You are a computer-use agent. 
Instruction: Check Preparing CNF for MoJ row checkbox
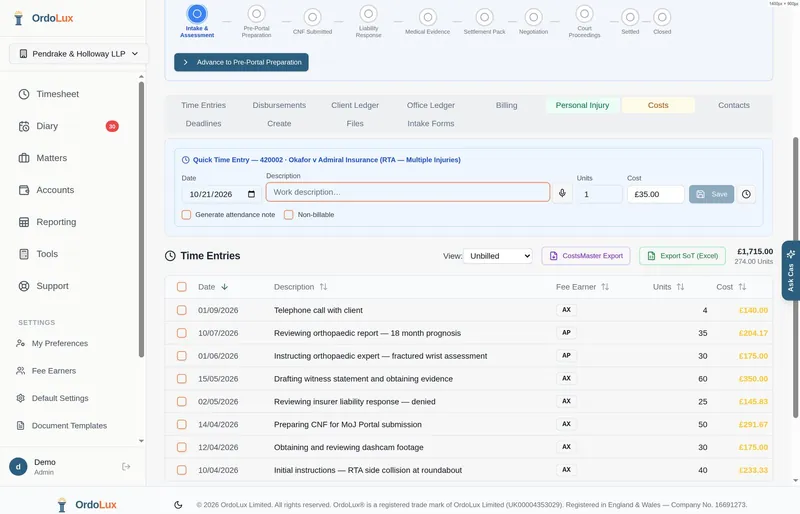182,424
